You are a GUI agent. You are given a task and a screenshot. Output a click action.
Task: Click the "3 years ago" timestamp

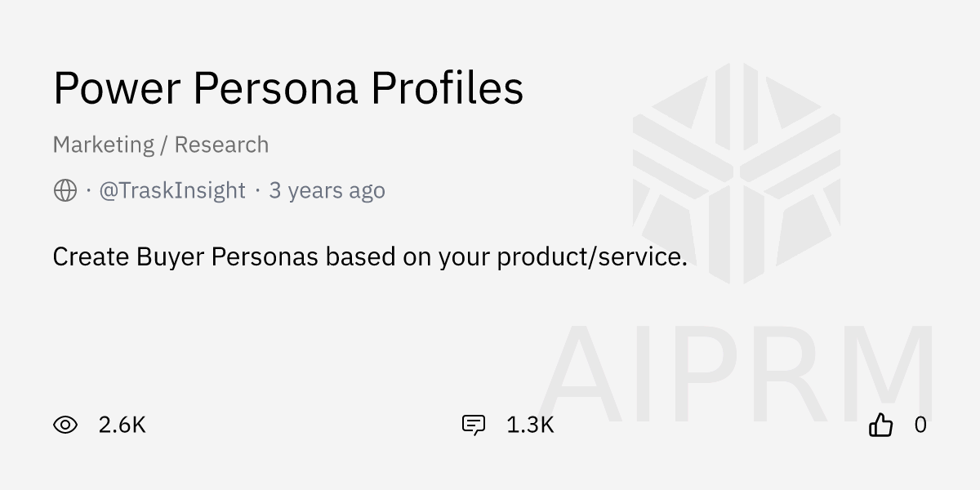click(327, 190)
